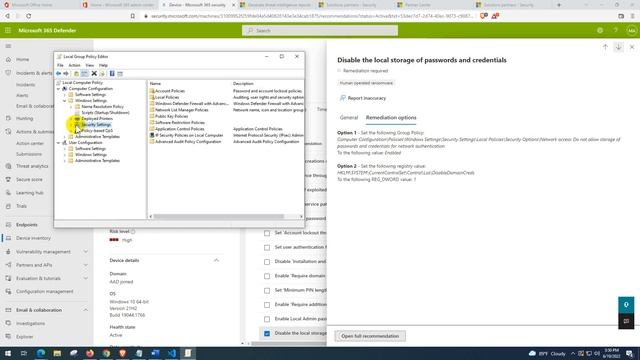Switch to the General tab
Viewport: 640px width, 360px height.
point(349,118)
